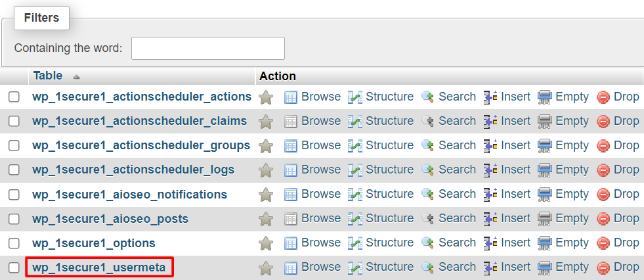Focus the 'Containing the word' filter field
The image size is (644, 280).
tap(208, 49)
